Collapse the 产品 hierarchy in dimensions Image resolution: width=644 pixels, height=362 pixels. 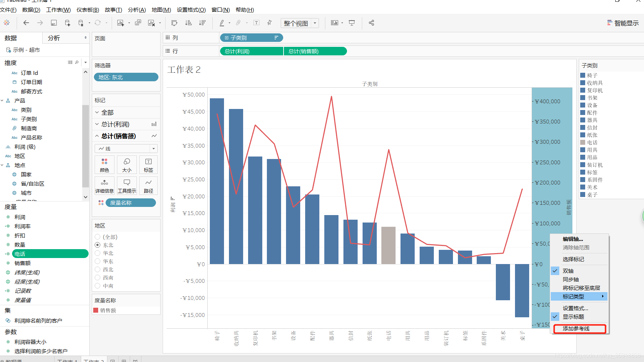[x=2, y=101]
